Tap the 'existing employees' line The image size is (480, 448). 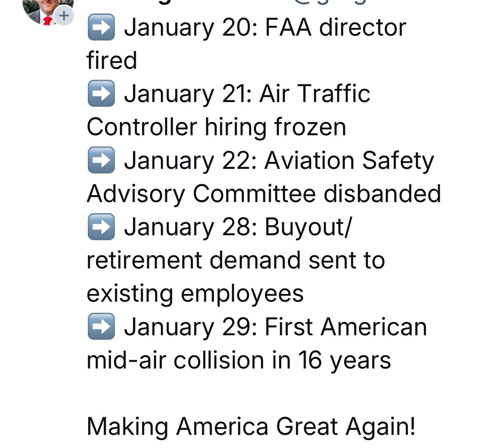[x=195, y=294]
